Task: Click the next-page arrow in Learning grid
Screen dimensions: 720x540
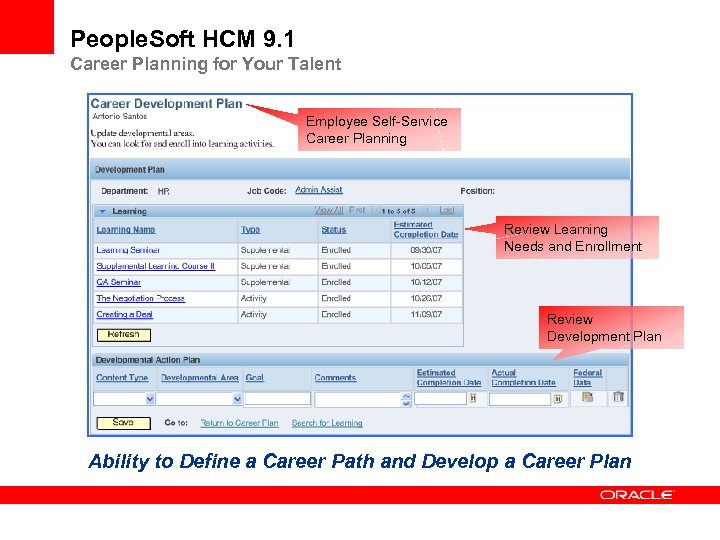Action: 427,211
